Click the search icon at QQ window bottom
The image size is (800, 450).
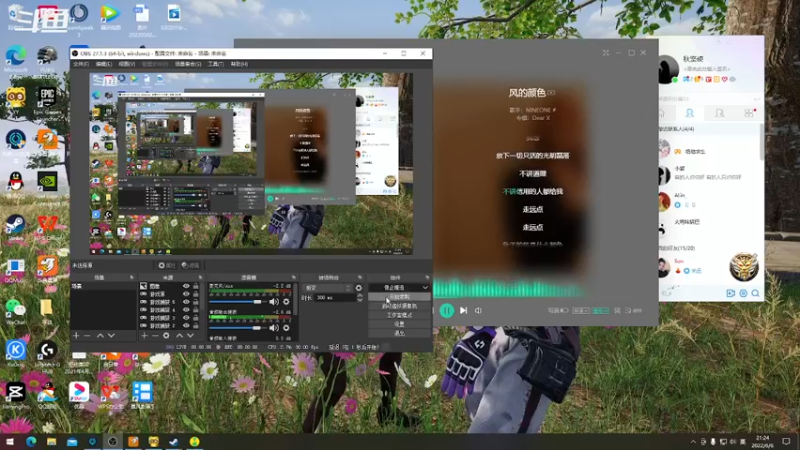(x=756, y=293)
